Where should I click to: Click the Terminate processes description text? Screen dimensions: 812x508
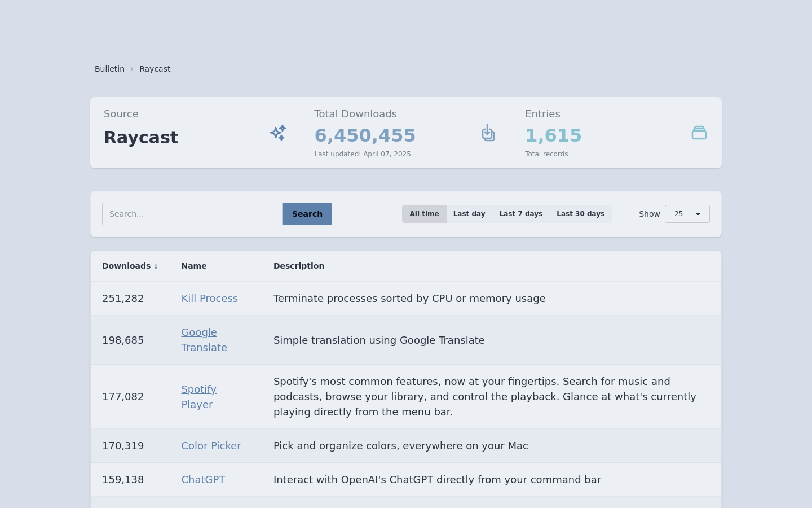click(x=409, y=299)
